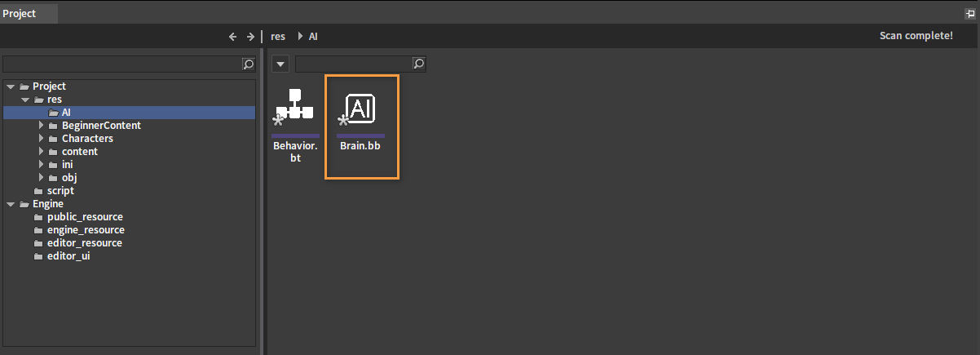Image resolution: width=980 pixels, height=355 pixels.
Task: Collapse the res folder
Action: (x=25, y=100)
